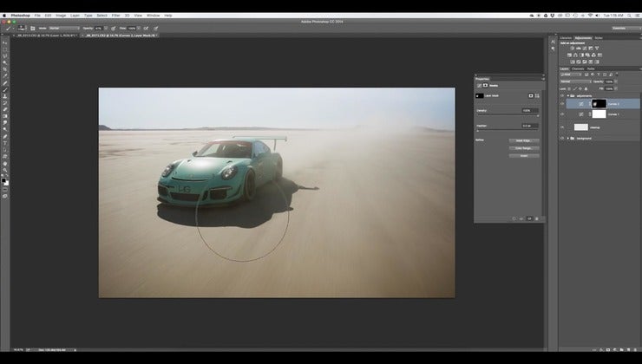
Task: Toggle lock transparent pixels
Action: 569,88
